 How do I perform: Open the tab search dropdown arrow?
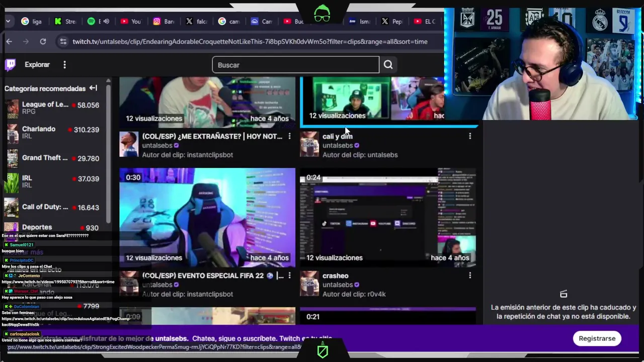click(x=8, y=21)
